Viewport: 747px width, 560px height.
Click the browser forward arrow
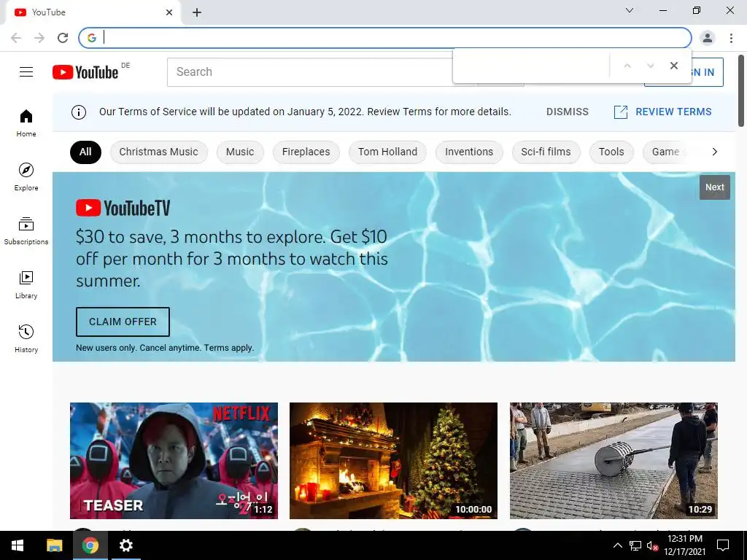[x=39, y=38]
